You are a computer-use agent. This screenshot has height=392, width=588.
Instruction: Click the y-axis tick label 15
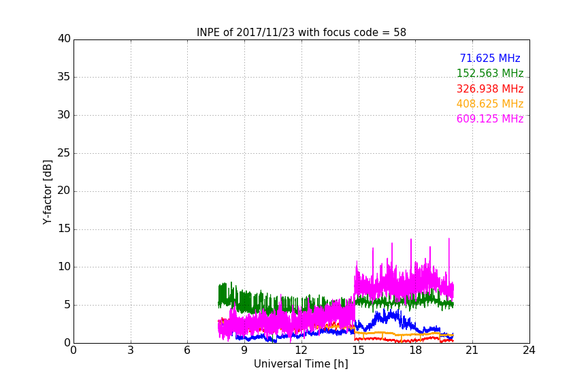pyautogui.click(x=64, y=229)
